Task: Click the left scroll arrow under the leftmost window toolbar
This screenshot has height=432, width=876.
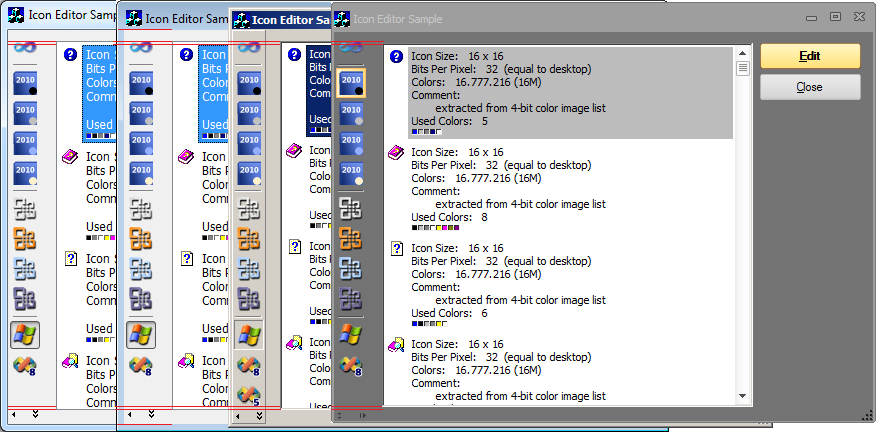Action: 14,415
